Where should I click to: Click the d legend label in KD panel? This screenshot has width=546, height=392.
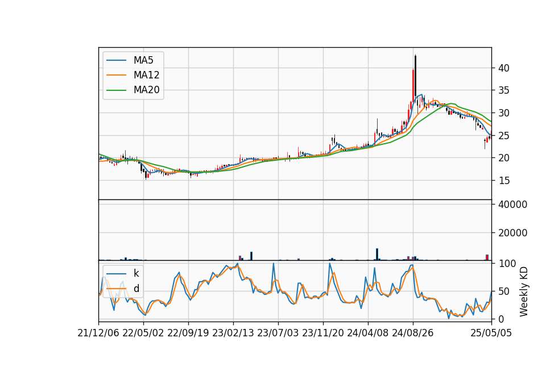[136, 288]
